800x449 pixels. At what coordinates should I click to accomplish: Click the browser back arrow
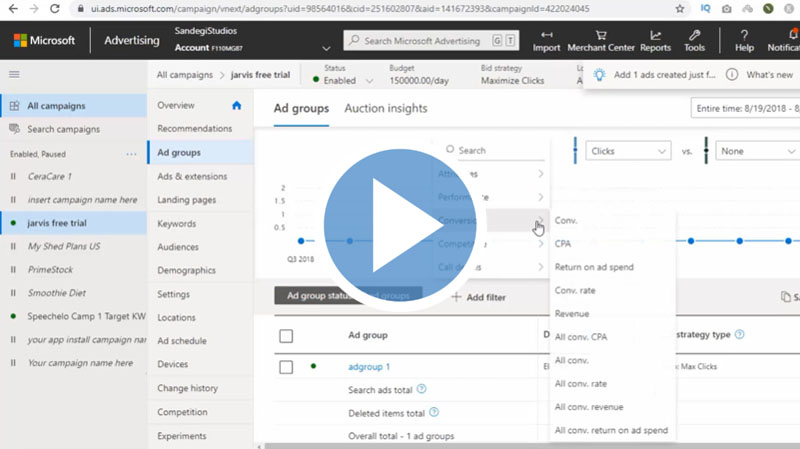[x=13, y=9]
